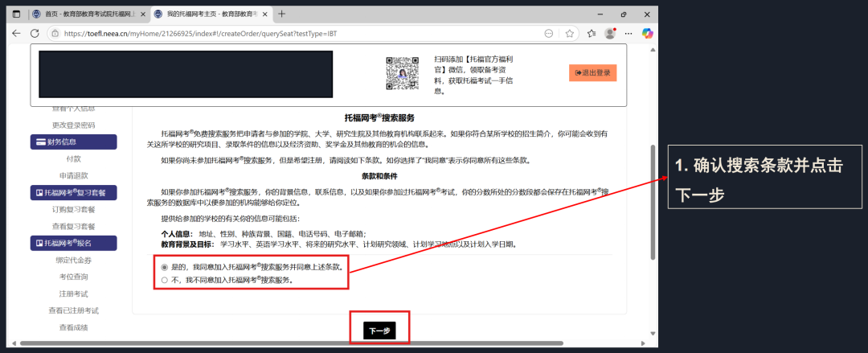Click 退出登录 logout button

pyautogui.click(x=593, y=72)
